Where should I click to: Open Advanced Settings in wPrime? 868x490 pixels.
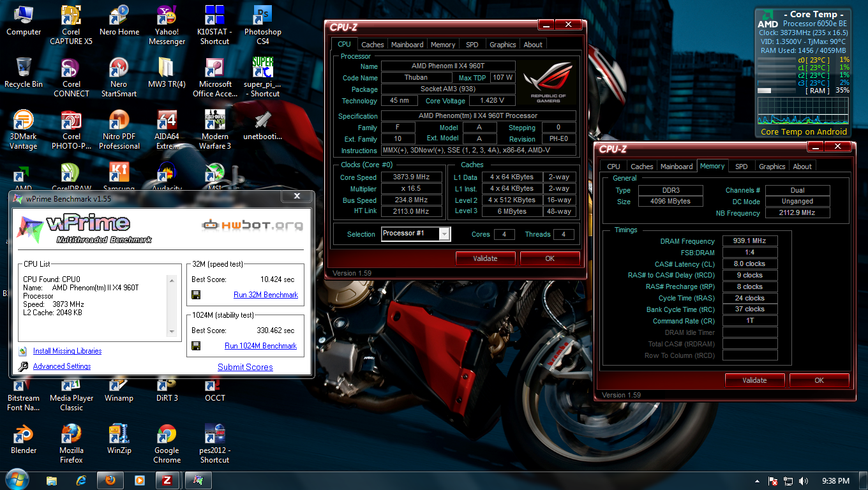(x=62, y=366)
